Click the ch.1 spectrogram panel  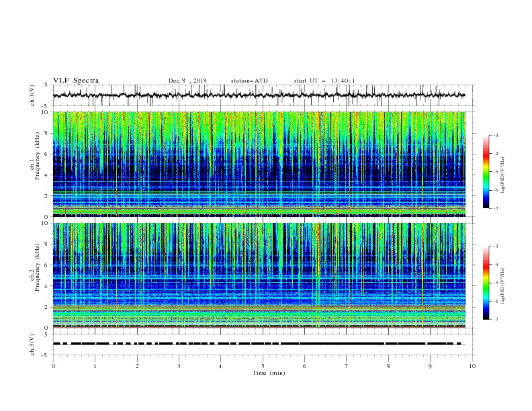pyautogui.click(x=259, y=164)
